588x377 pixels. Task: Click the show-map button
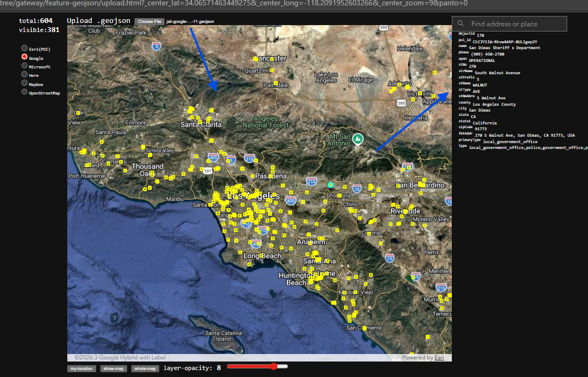[x=114, y=368]
